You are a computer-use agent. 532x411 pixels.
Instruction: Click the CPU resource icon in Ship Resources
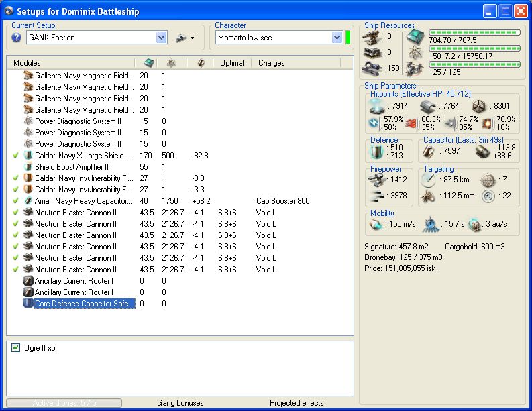415,37
